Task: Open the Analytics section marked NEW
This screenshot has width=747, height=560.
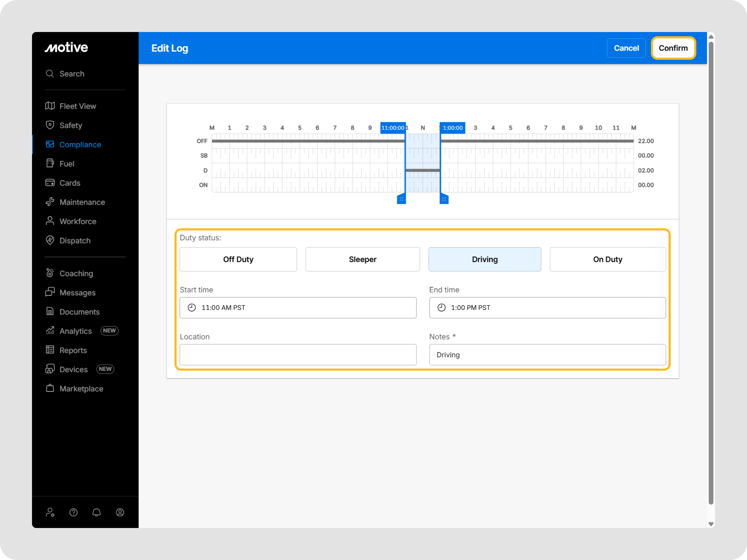Action: [75, 331]
